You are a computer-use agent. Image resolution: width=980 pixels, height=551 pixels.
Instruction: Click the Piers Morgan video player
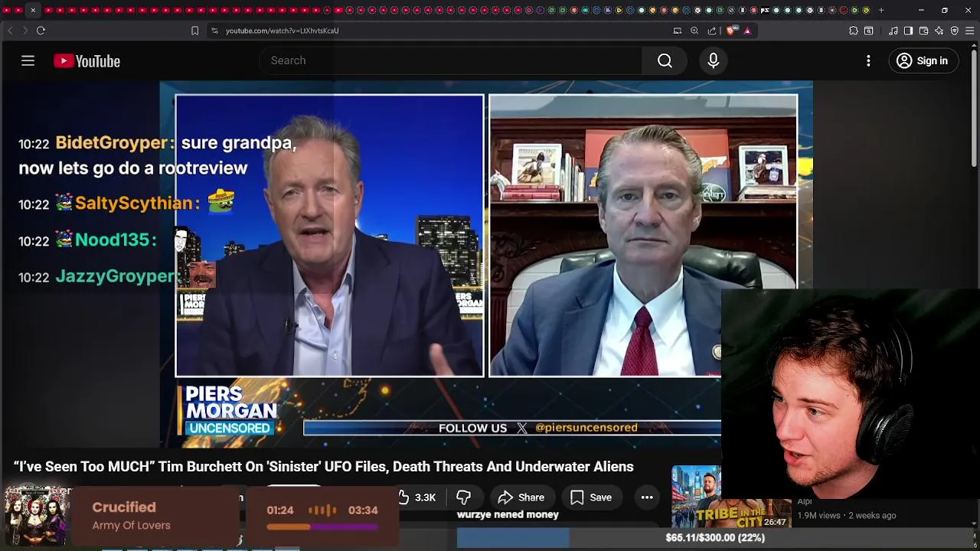pos(486,264)
